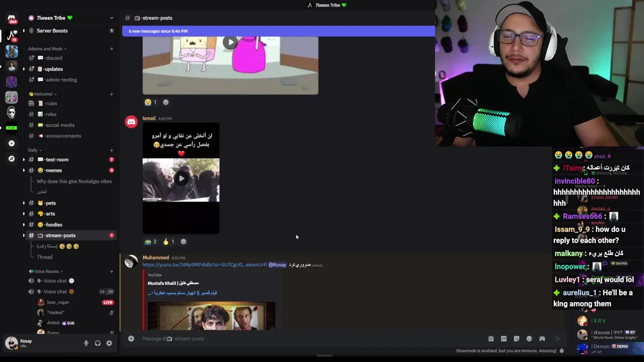Toggle flag reaction with count 2
This screenshot has width=644, height=362.
pos(150,242)
